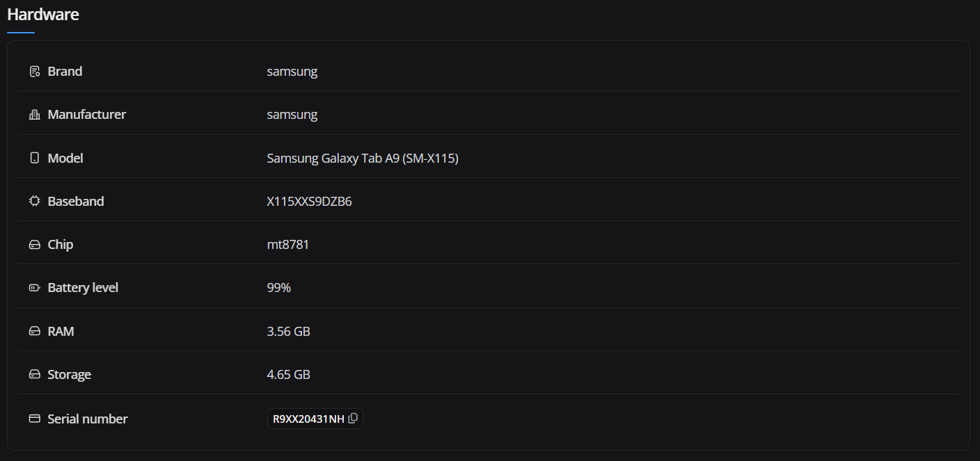Select baseband value X115XXS9DZB6

coord(310,202)
